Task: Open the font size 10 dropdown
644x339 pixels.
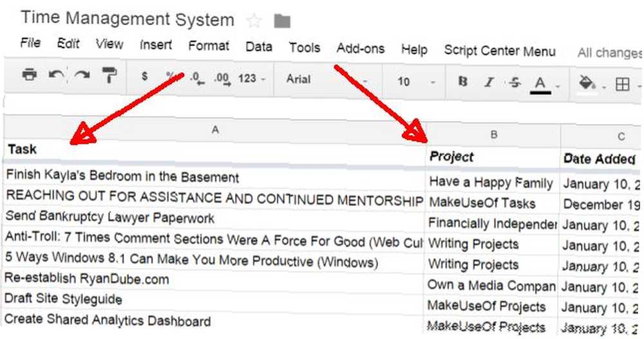Action: pos(415,82)
